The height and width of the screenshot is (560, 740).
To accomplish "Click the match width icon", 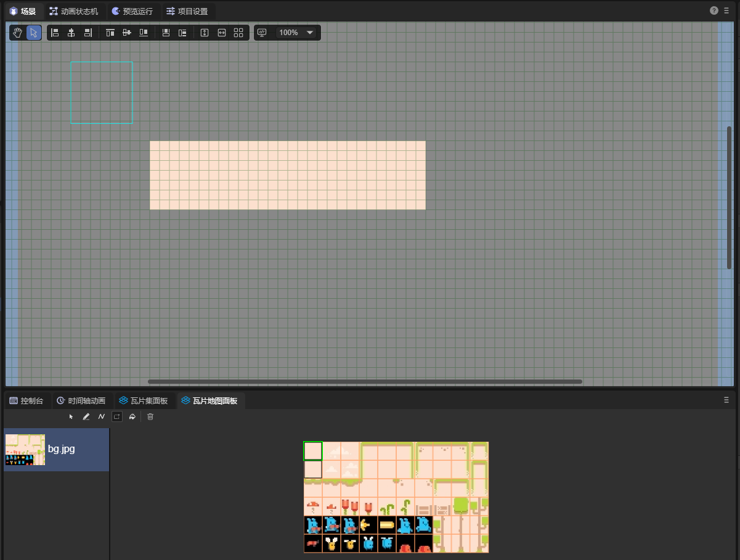I will [x=222, y=33].
